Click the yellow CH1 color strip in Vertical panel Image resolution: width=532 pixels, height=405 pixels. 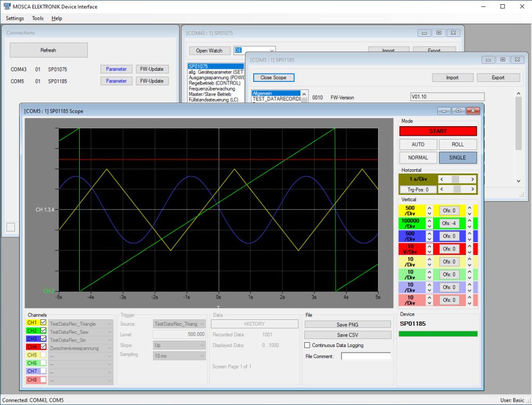(475, 210)
